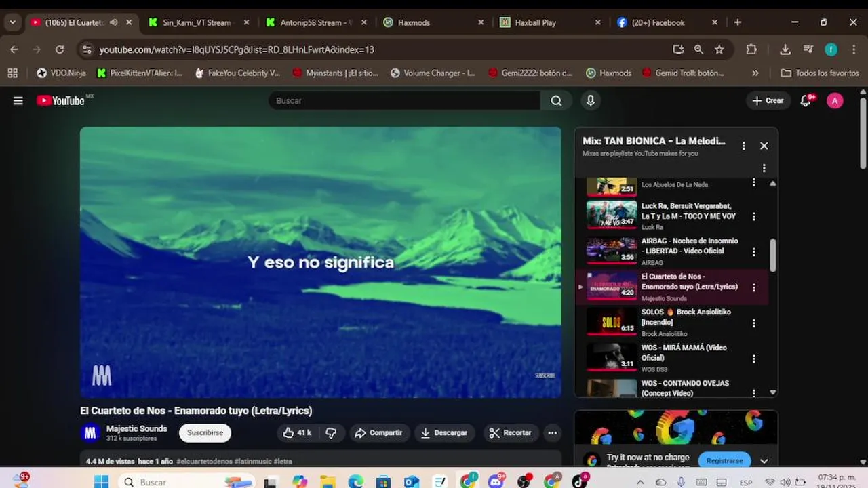Open Todos los favoritos folder
868x488 pixels.
[x=820, y=73]
